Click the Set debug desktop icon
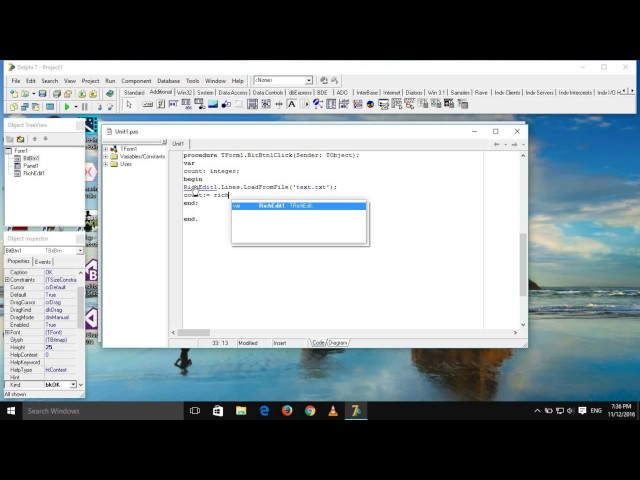640x480 pixels. pyautogui.click(x=334, y=80)
